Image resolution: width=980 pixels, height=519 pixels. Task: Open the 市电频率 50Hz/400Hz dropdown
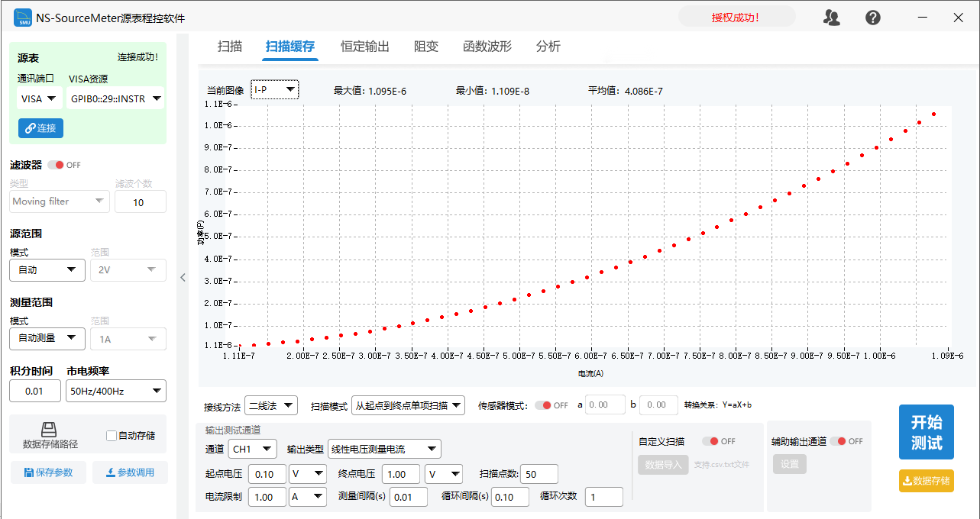[116, 391]
